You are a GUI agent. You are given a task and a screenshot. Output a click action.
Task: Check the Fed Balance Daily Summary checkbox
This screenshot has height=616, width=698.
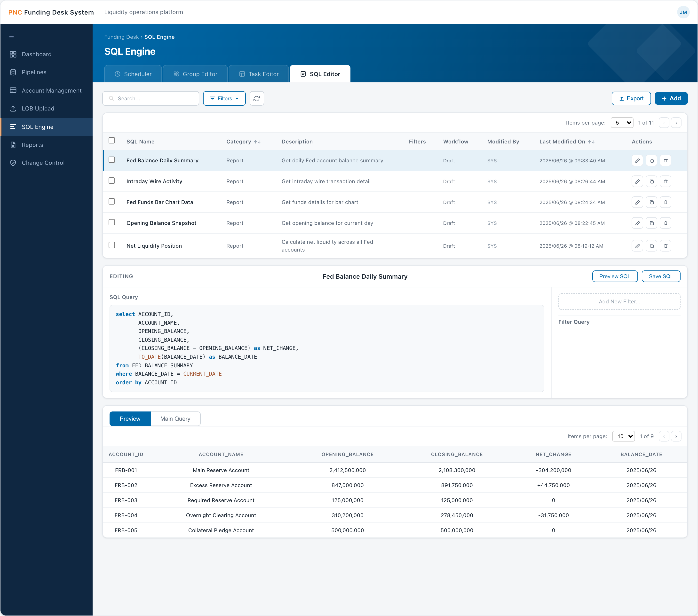click(x=112, y=160)
